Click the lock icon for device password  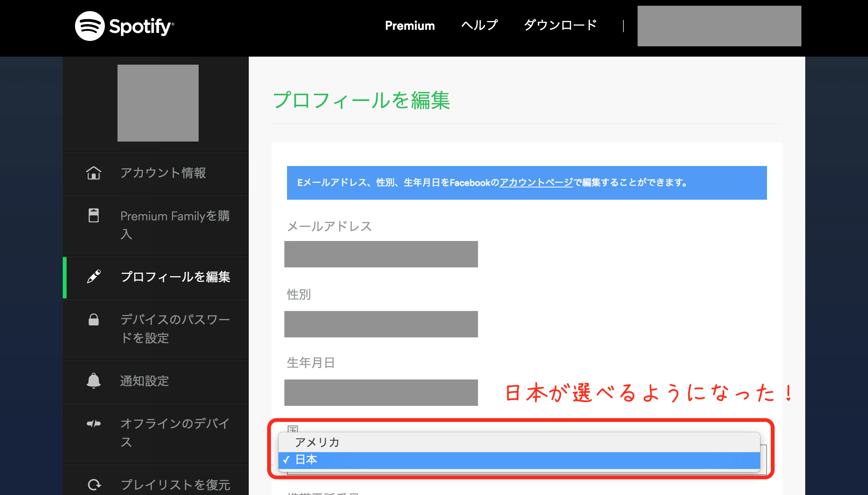point(94,319)
